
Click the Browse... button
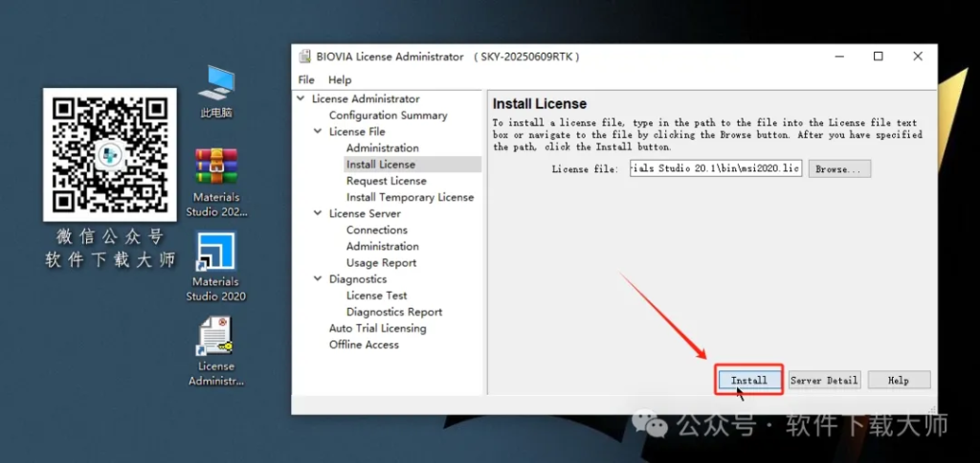838,169
